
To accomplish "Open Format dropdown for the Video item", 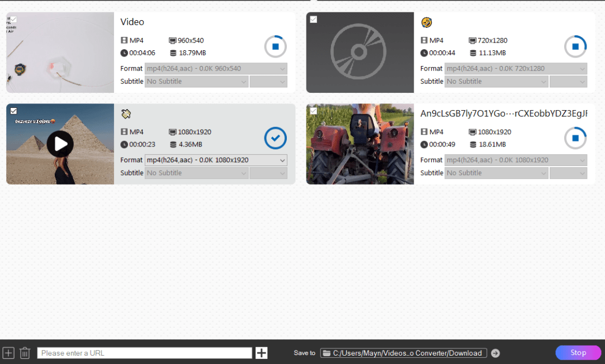I will (x=216, y=69).
